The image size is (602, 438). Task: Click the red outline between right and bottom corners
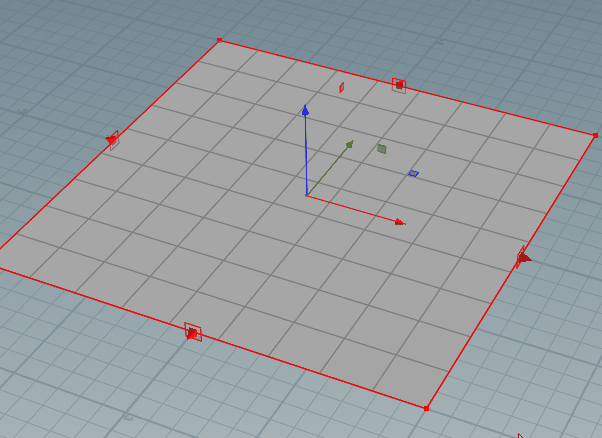pos(472,335)
